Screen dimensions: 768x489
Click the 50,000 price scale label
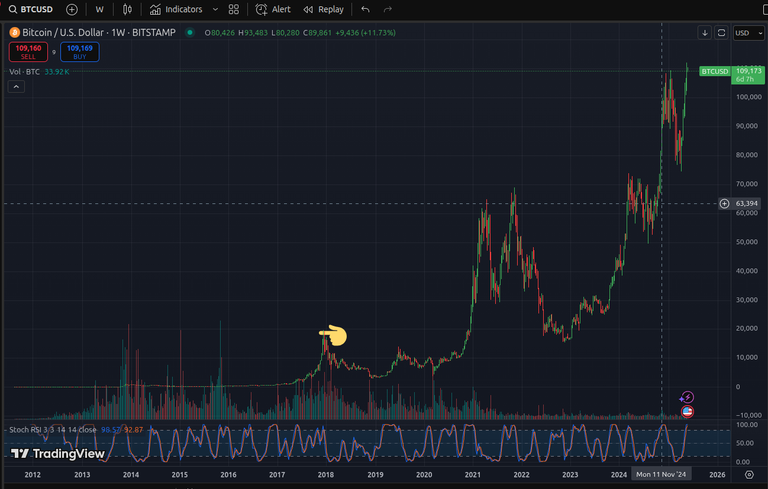746,242
